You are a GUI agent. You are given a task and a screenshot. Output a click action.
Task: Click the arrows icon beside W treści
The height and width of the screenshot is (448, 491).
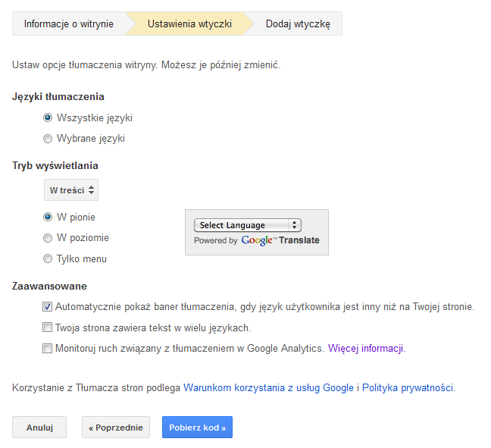tap(91, 190)
